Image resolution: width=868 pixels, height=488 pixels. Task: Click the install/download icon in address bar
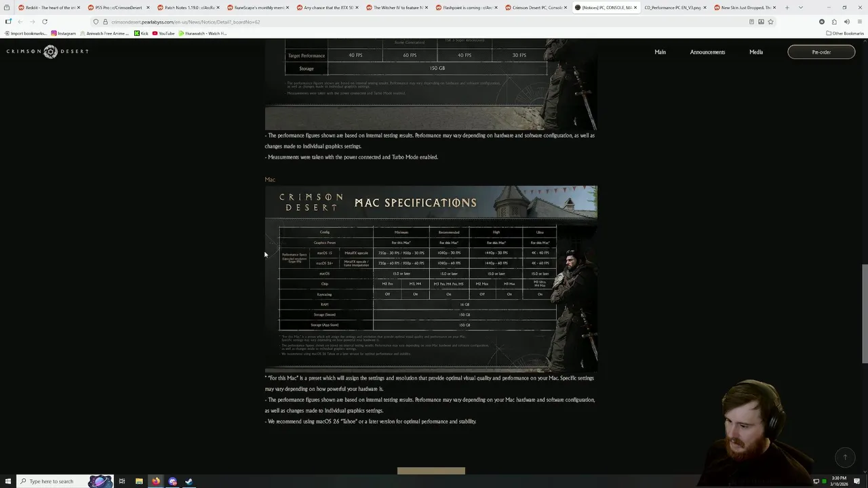[761, 22]
